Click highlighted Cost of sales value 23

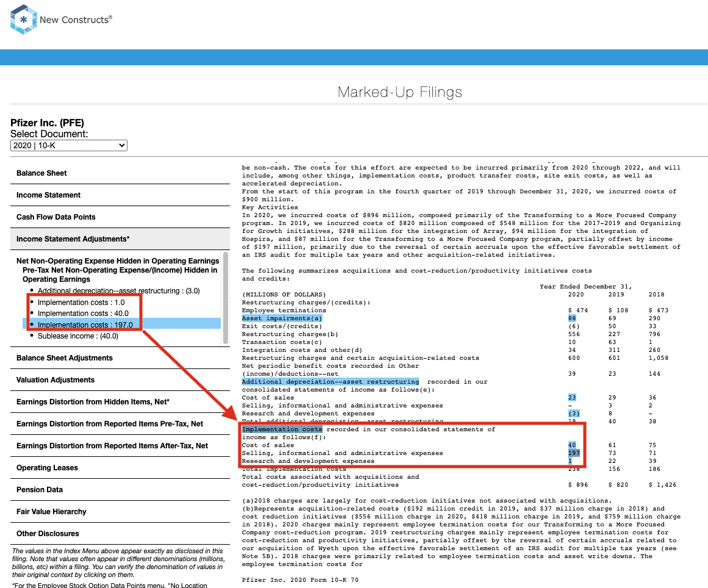(x=572, y=398)
